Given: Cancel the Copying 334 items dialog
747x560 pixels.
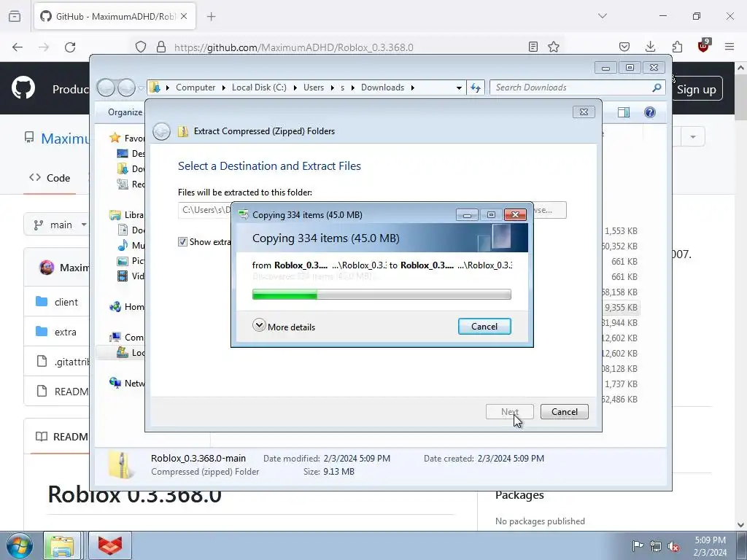Looking at the screenshot, I should coord(484,326).
